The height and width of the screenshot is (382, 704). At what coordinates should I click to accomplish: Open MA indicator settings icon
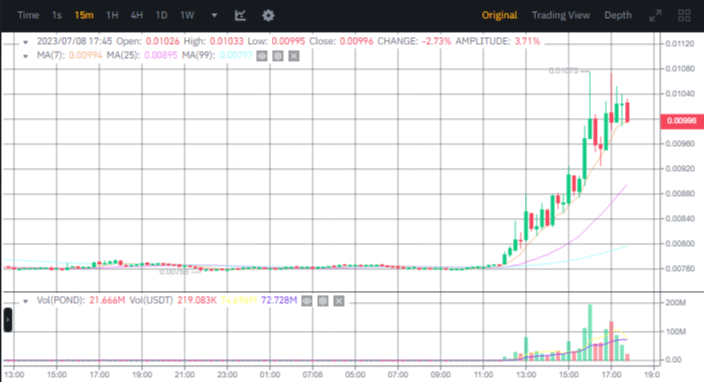click(278, 56)
